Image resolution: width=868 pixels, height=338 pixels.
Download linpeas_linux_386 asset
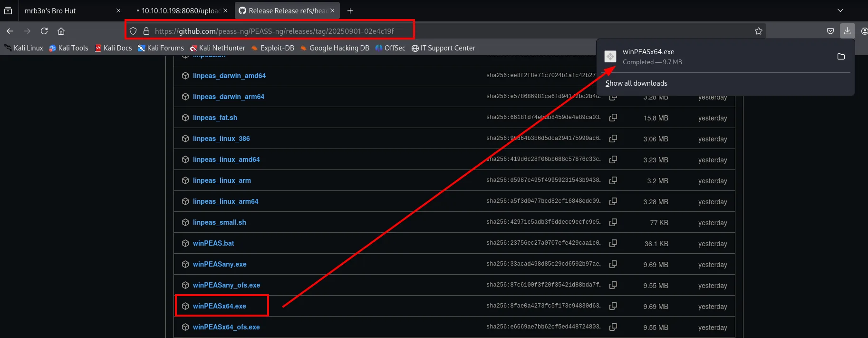pyautogui.click(x=221, y=139)
